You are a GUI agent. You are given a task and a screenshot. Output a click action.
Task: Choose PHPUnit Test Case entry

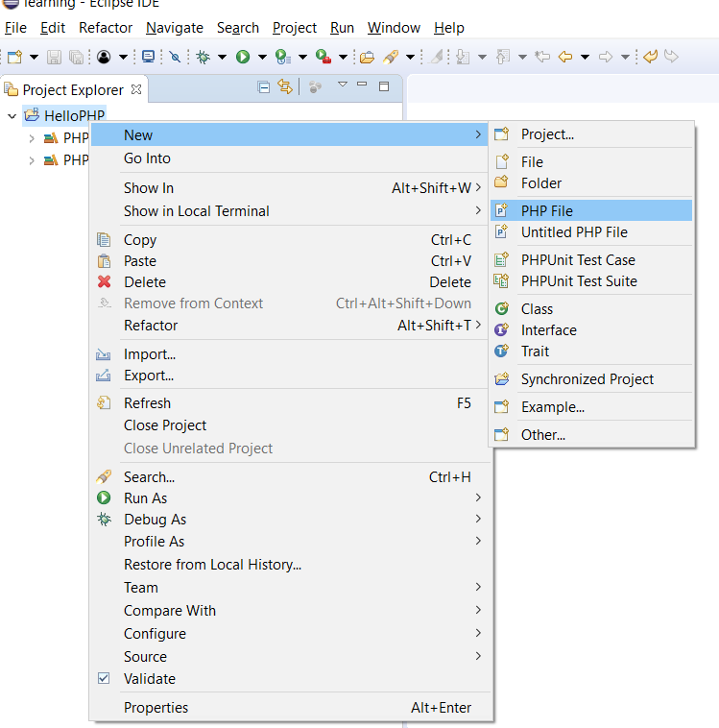coord(591,260)
